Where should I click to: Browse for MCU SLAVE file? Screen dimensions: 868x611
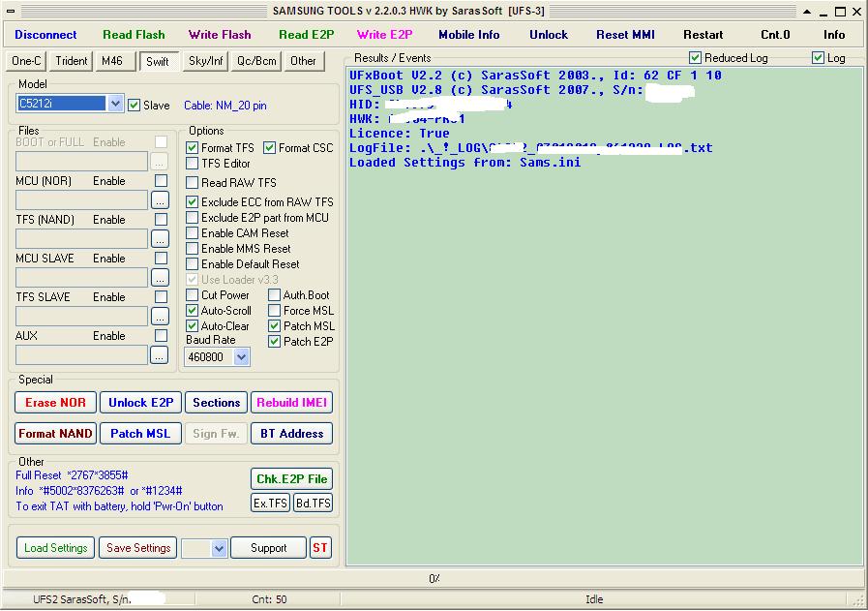coord(160,278)
